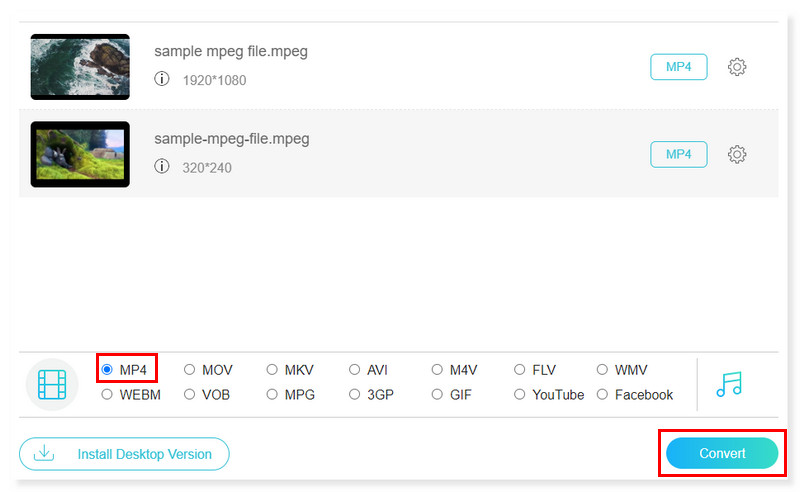The image size is (800, 492).
Task: Click the video format film icon
Action: point(52,383)
